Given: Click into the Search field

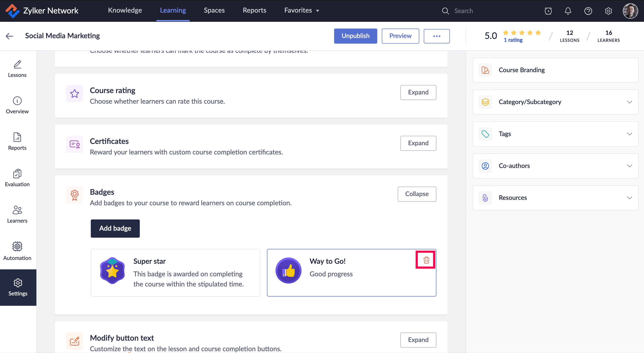Looking at the screenshot, I should 488,11.
